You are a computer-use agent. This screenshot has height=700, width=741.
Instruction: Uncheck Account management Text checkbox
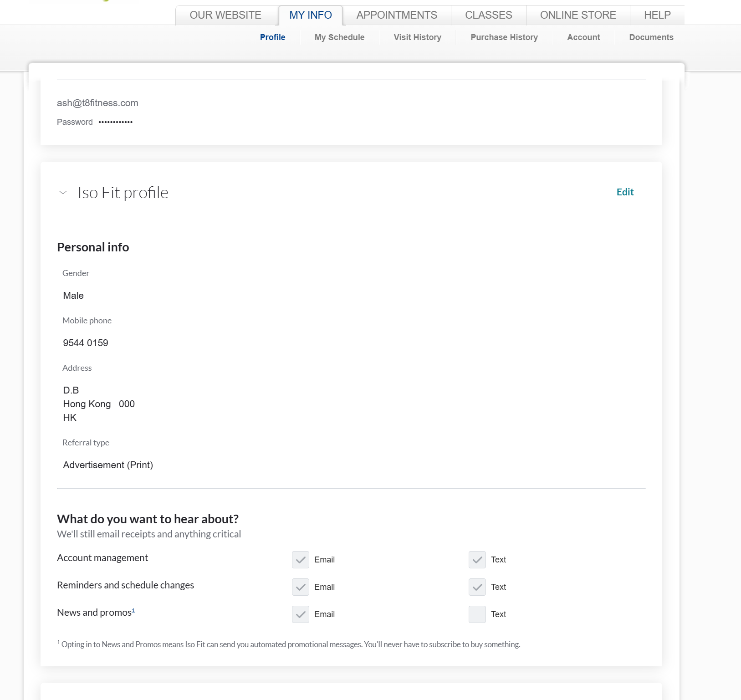coord(477,560)
